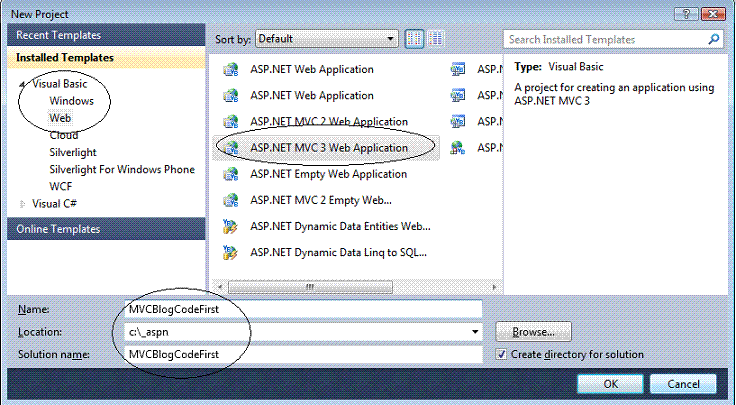Select the WCF template category
The image size is (736, 405).
tap(61, 186)
